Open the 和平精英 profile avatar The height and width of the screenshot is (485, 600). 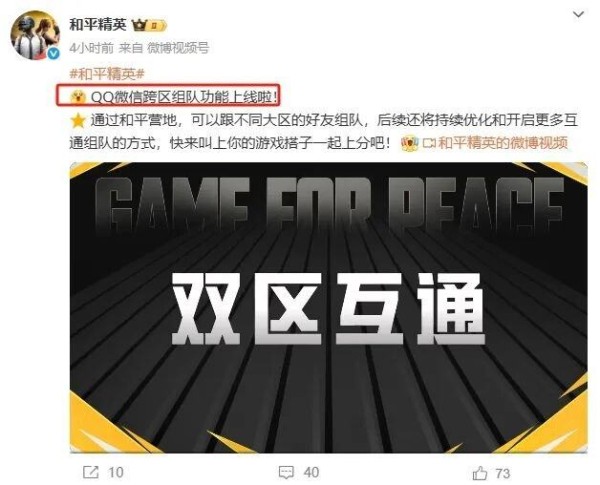pyautogui.click(x=35, y=35)
